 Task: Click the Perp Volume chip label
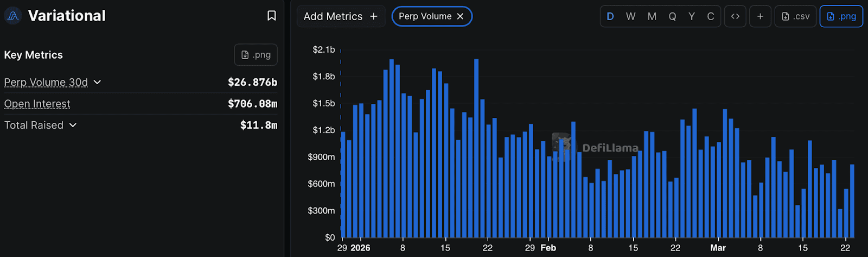(x=425, y=16)
